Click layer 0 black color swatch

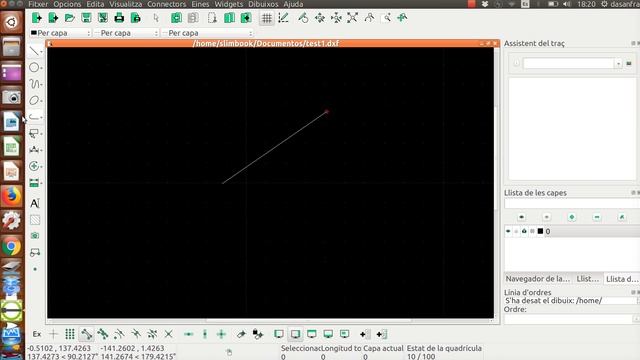(540, 231)
